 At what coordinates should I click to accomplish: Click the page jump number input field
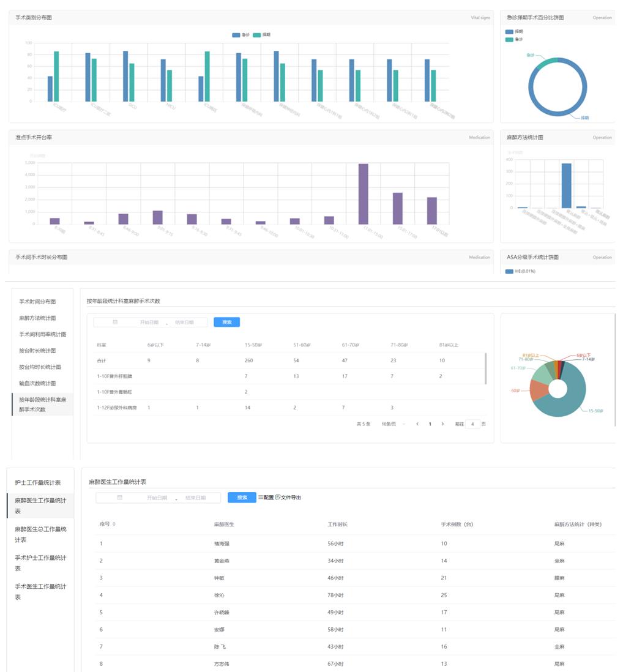point(472,424)
